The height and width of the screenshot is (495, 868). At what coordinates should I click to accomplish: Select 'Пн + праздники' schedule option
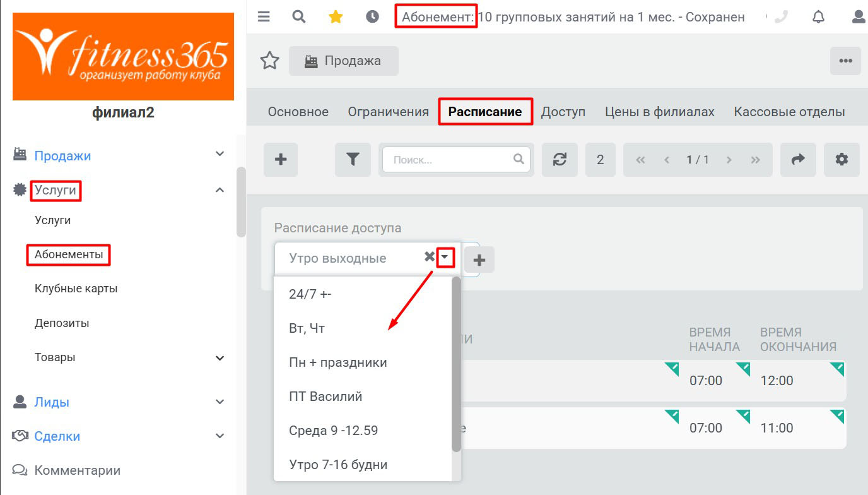click(363, 362)
